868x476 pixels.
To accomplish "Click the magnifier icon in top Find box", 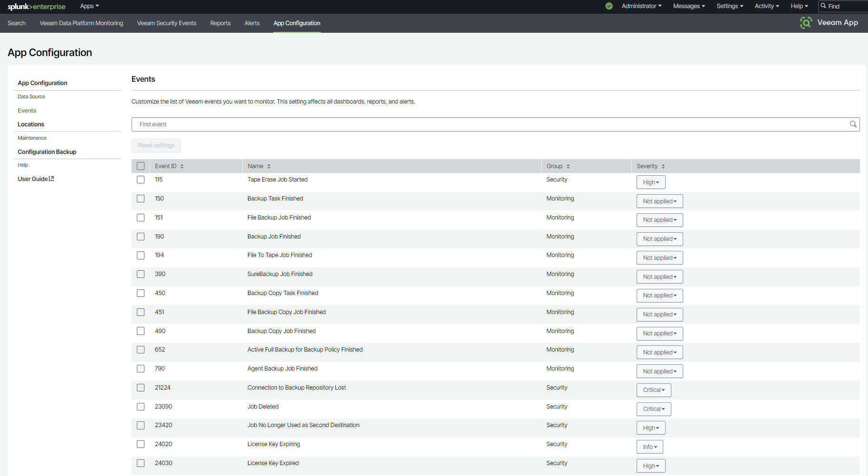I will (x=823, y=6).
